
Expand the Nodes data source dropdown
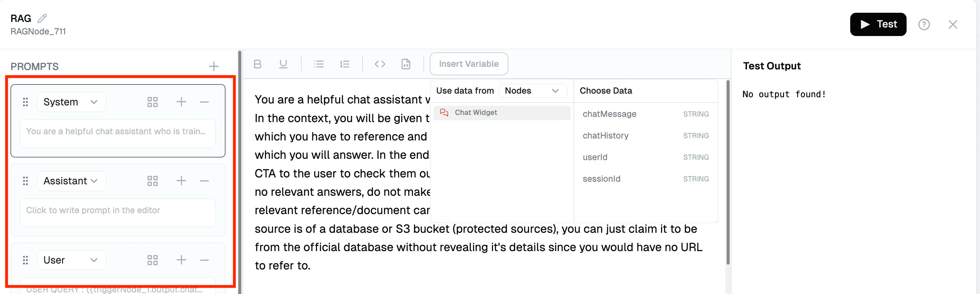pos(532,91)
